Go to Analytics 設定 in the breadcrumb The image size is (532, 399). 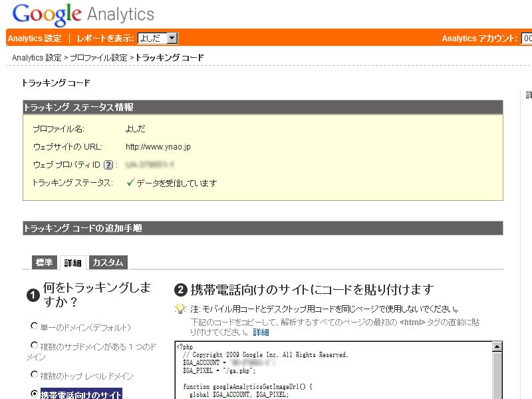[37, 58]
